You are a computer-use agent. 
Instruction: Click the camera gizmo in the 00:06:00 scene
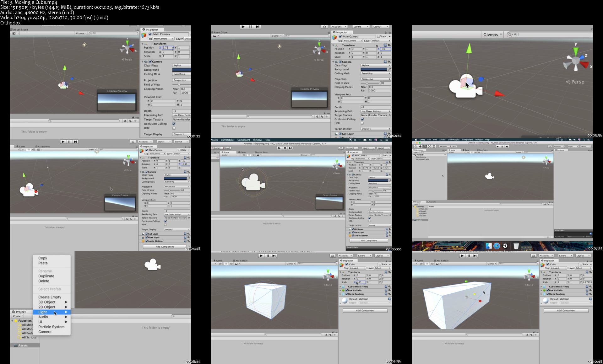pyautogui.click(x=253, y=182)
